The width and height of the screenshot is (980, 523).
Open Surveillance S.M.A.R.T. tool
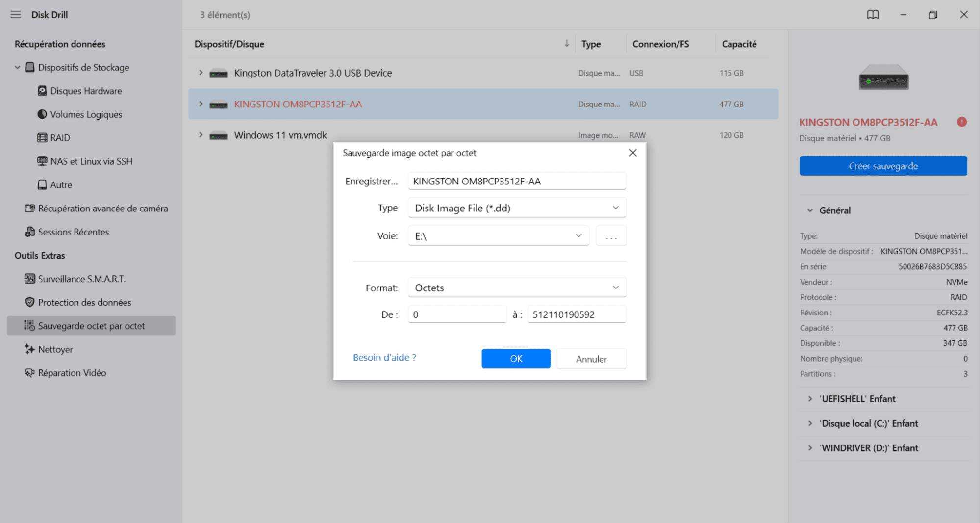82,279
